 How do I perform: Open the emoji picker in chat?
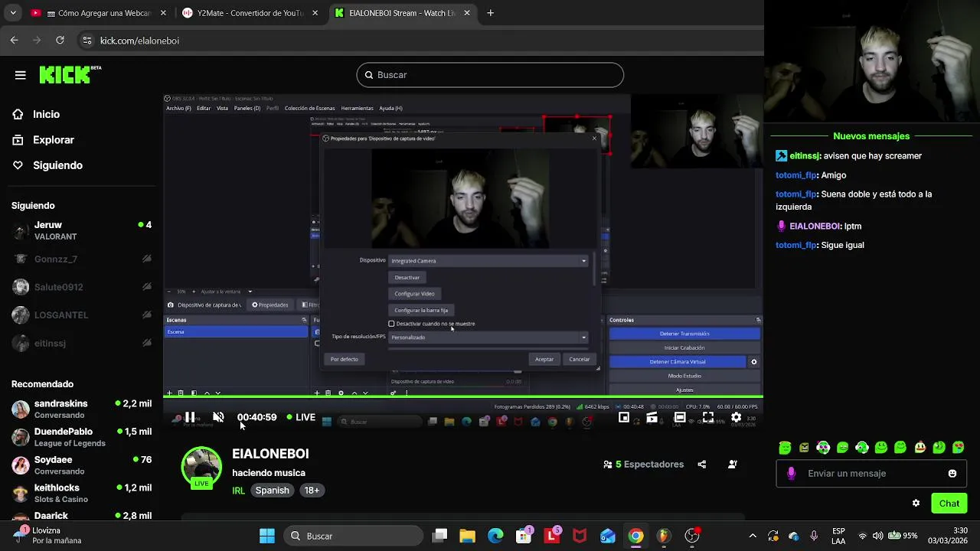[952, 474]
